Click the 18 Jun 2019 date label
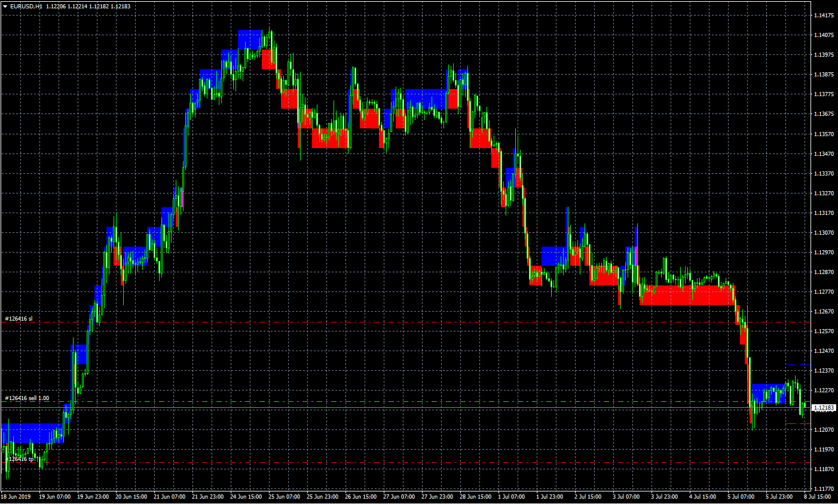The image size is (838, 504). pyautogui.click(x=16, y=497)
